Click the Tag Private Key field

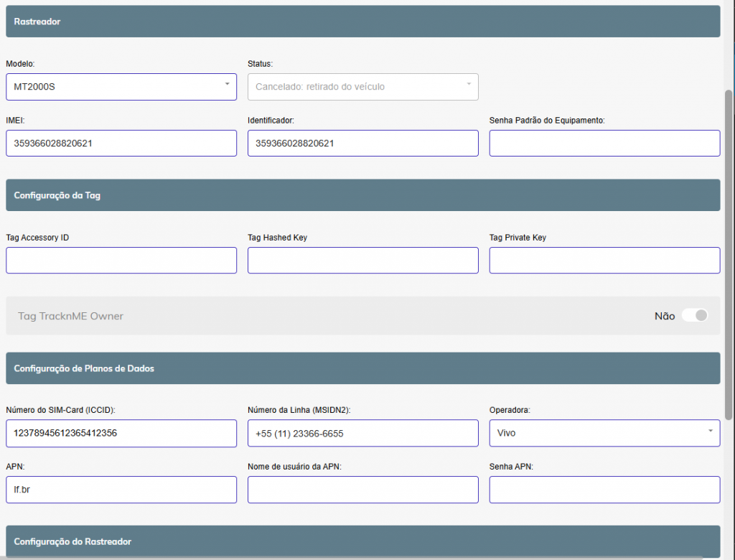[x=604, y=260]
